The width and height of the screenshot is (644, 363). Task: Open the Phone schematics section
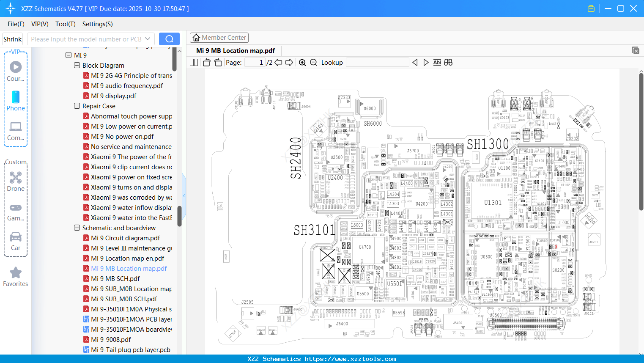pyautogui.click(x=15, y=102)
